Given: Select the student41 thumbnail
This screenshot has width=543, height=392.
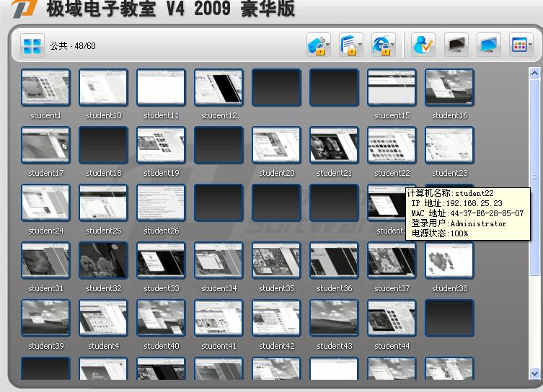Looking at the screenshot, I should (218, 318).
